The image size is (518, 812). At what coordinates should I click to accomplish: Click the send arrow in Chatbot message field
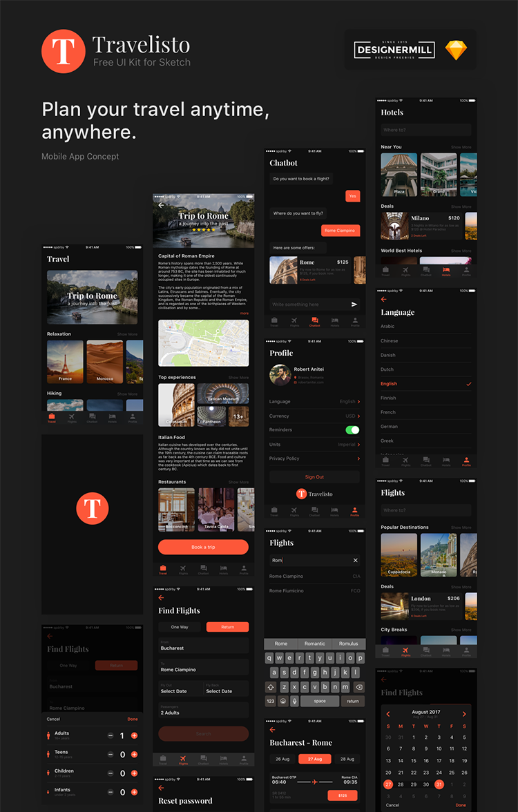click(354, 304)
